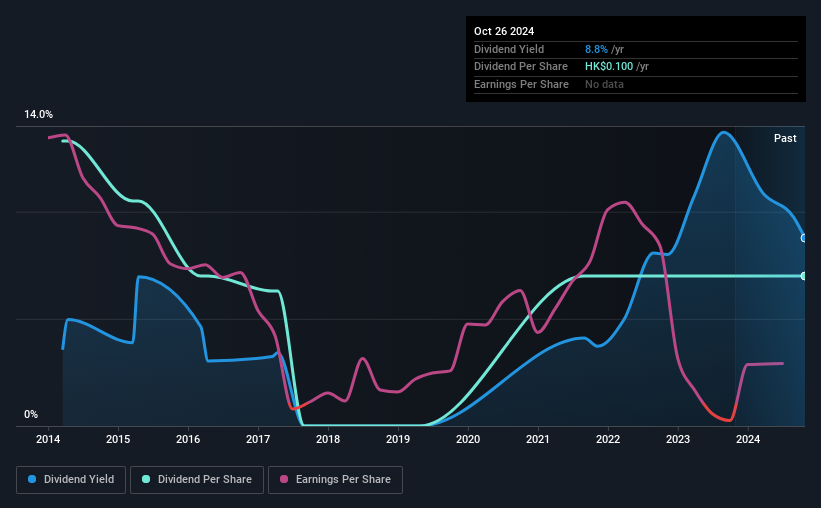Select the 2024 x-axis label
Viewport: 821px width, 508px height.
[748, 439]
